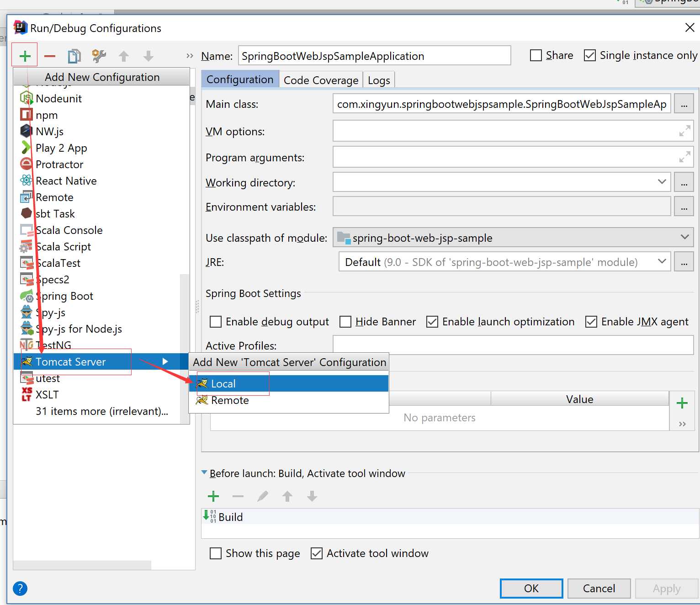
Task: Close the Run/Debug Configurations dialog
Action: 690,27
